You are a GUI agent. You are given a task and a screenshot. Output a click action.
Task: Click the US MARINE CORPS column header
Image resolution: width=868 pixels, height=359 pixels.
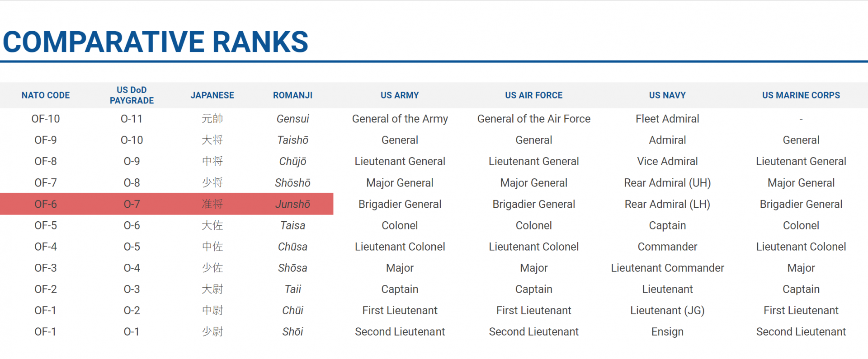pos(801,95)
